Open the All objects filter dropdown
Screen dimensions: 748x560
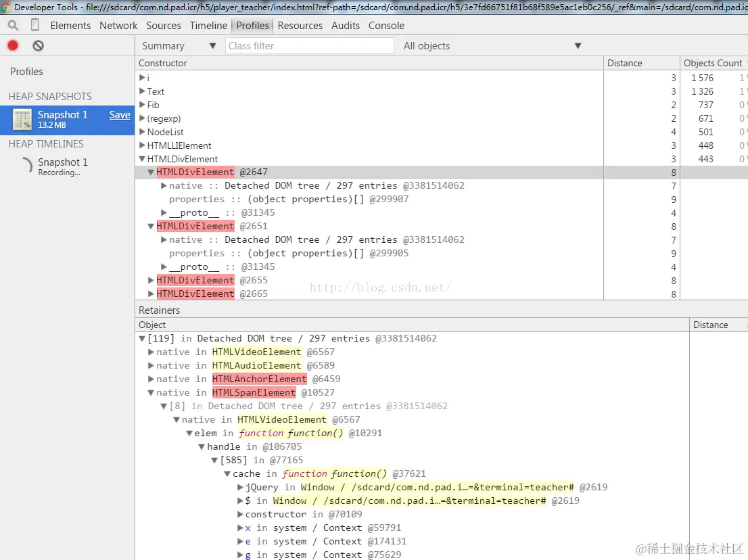(x=492, y=46)
